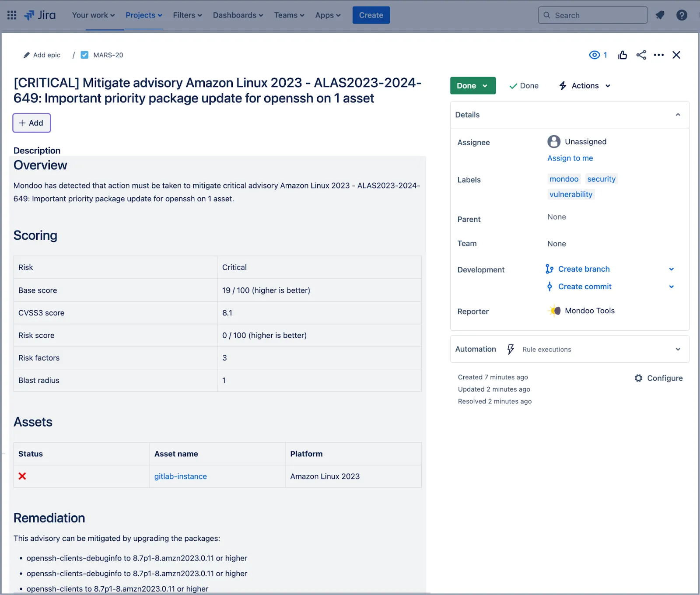
Task: Click the Automation lightning bolt icon
Action: tap(511, 349)
